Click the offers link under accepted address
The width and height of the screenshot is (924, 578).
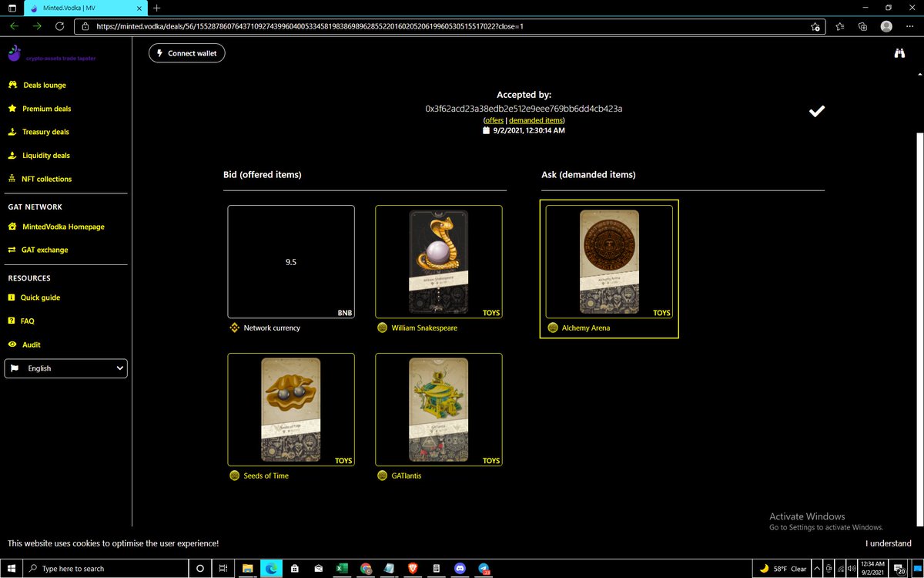click(x=494, y=120)
